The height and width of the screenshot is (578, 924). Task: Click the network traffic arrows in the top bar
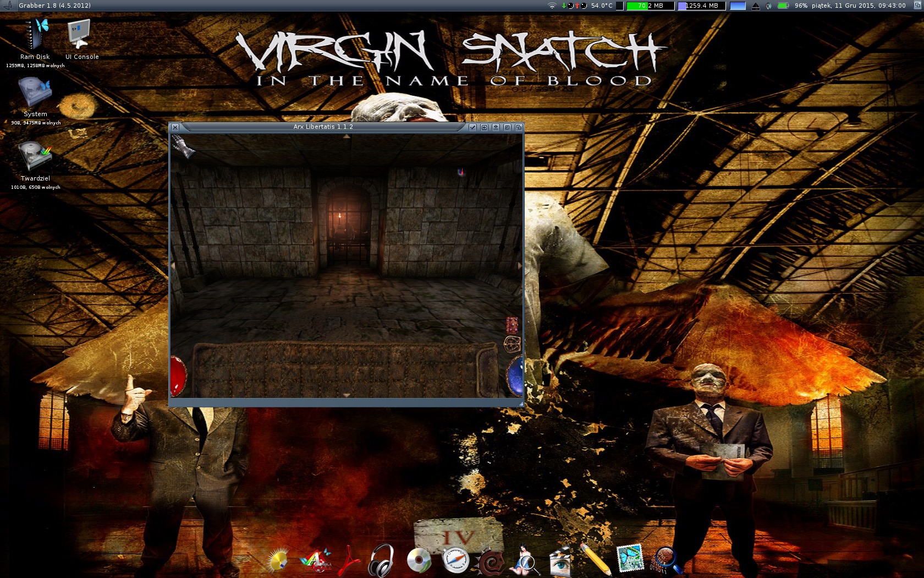click(575, 6)
